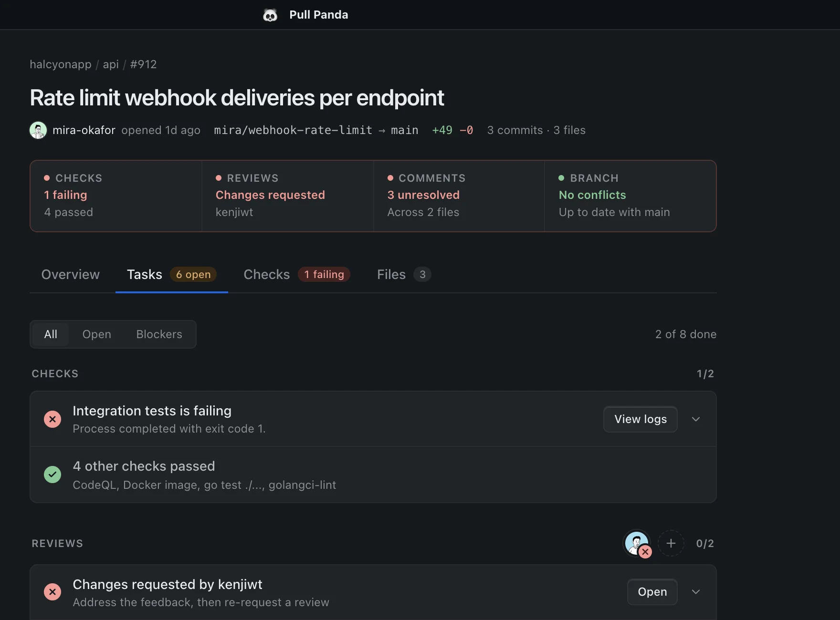Click the 4 other checks passed row
Screen dimensions: 840x620
[x=373, y=475]
